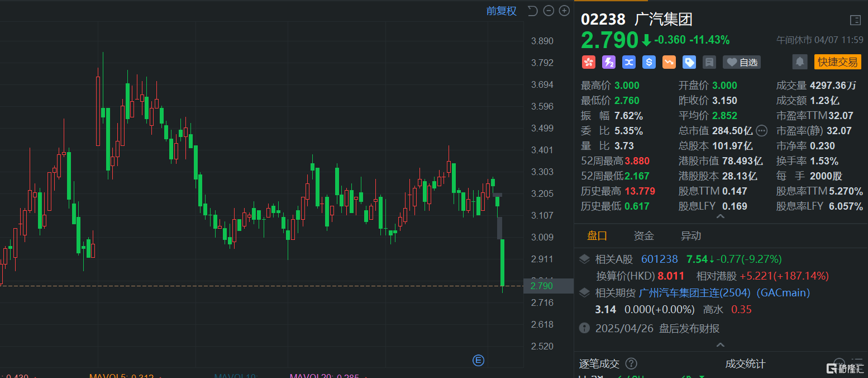Zoom in the candlestick chart
Viewport: 868px width, 378px height.
pyautogui.click(x=564, y=11)
